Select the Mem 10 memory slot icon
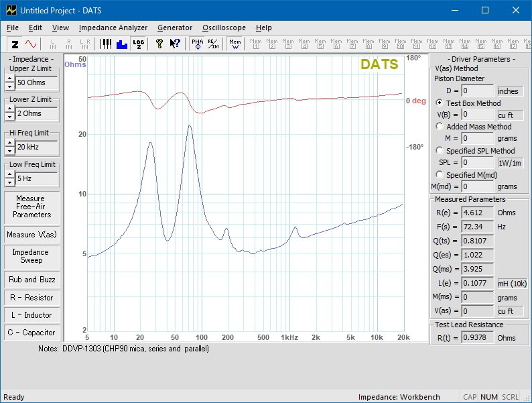 pyautogui.click(x=401, y=44)
